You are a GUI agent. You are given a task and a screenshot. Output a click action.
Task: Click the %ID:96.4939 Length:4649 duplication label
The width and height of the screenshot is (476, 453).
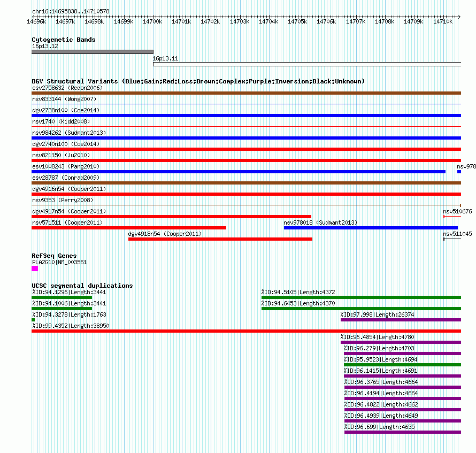[x=381, y=416]
